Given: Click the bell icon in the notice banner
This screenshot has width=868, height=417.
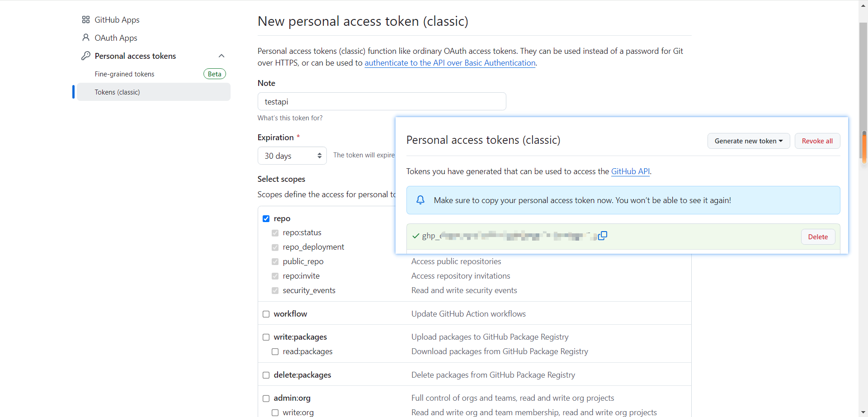Looking at the screenshot, I should click(x=420, y=200).
